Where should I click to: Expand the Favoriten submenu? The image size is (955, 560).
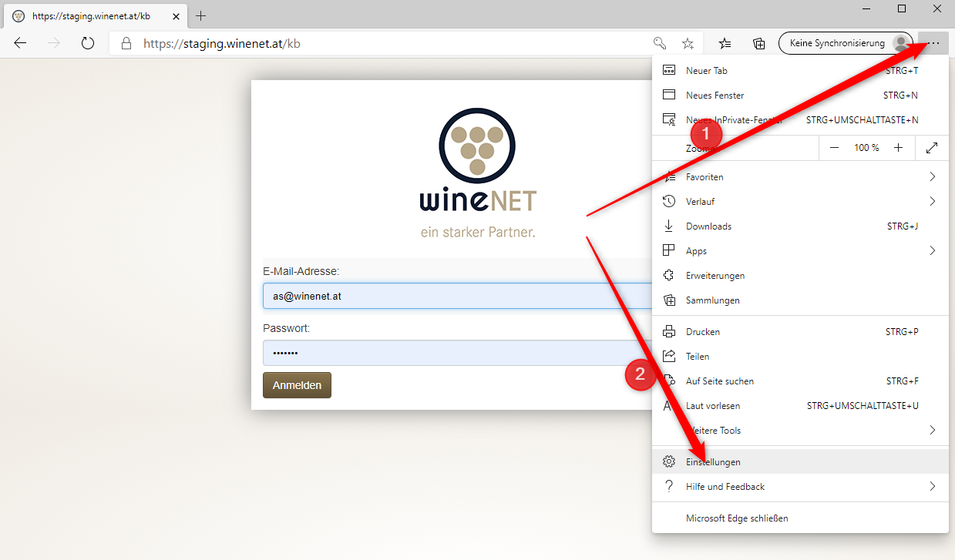tap(932, 177)
